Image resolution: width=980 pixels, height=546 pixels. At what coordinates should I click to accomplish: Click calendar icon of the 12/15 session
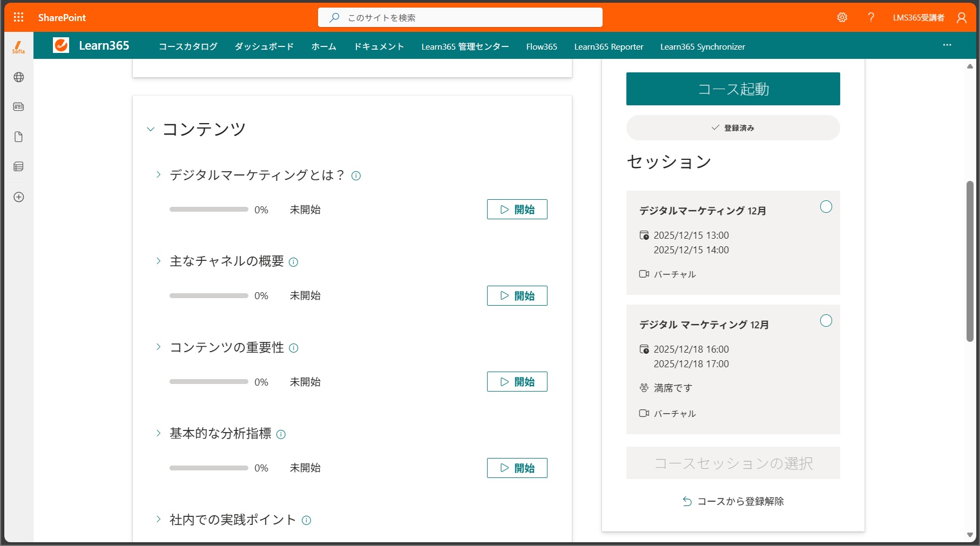[x=644, y=235]
